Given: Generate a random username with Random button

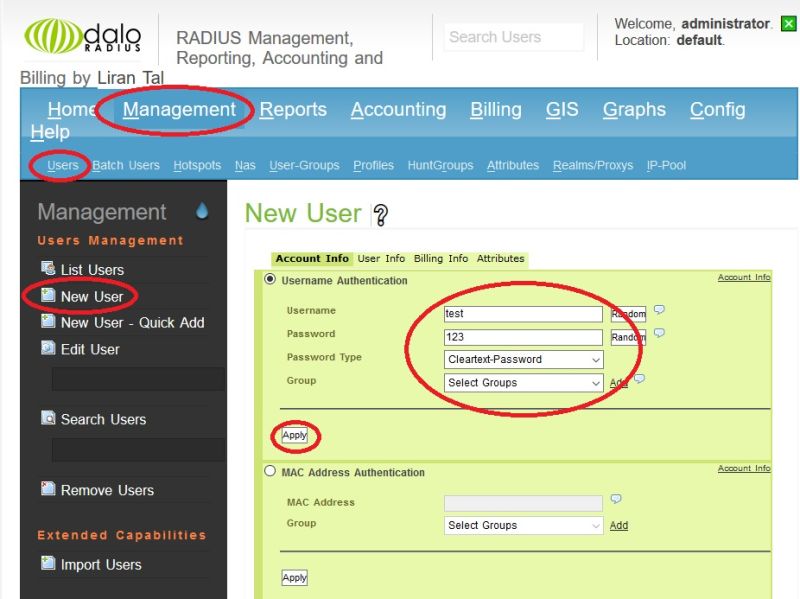Looking at the screenshot, I should tap(629, 314).
